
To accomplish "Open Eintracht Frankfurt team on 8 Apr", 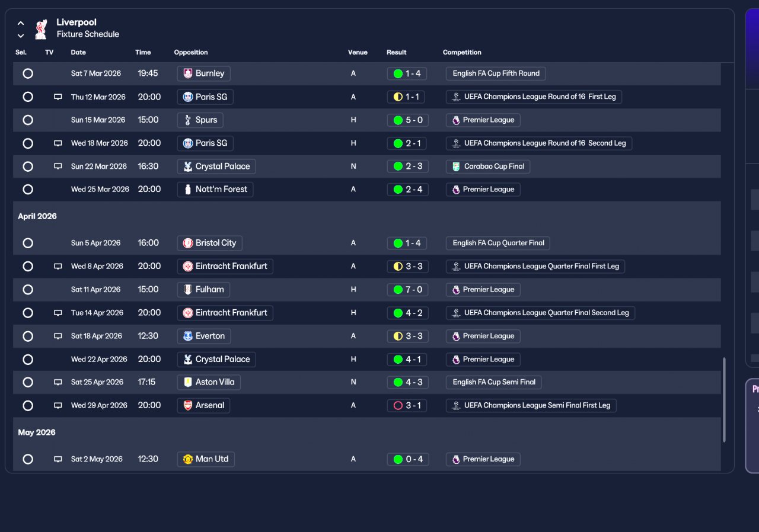I will tap(225, 267).
